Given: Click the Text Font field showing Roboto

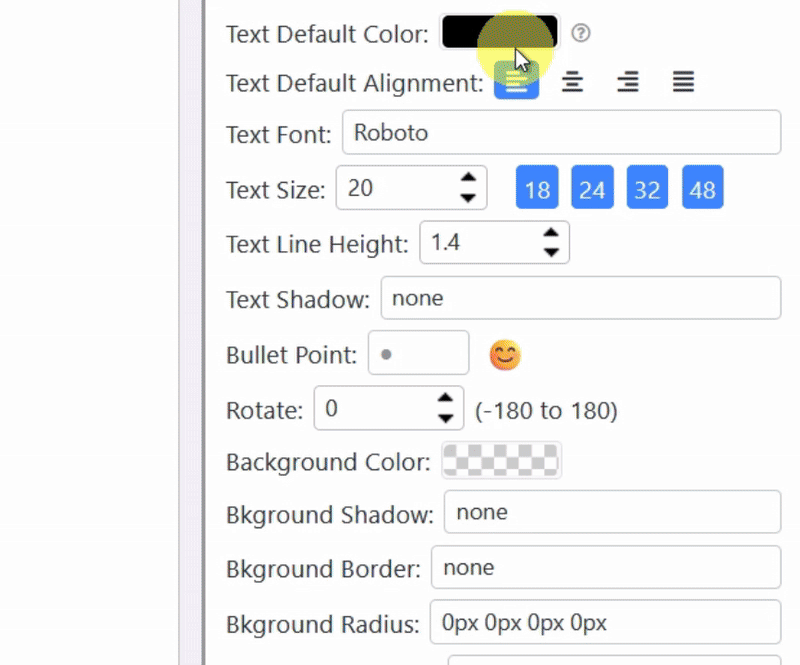Looking at the screenshot, I should 560,133.
